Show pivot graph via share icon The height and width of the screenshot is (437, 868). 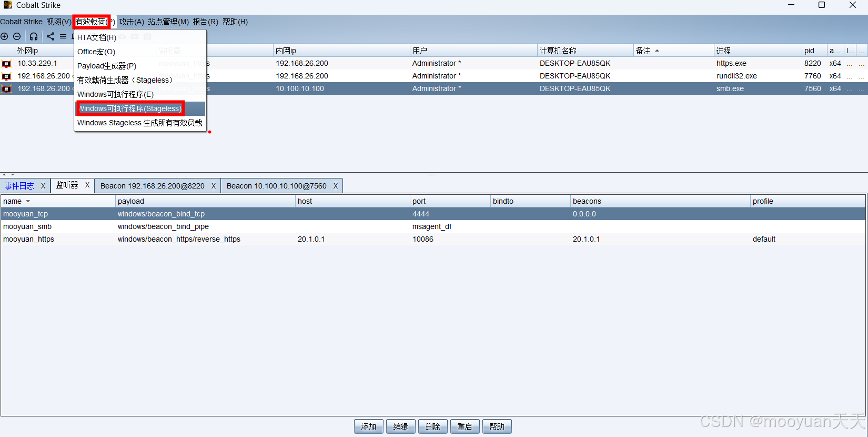[51, 36]
